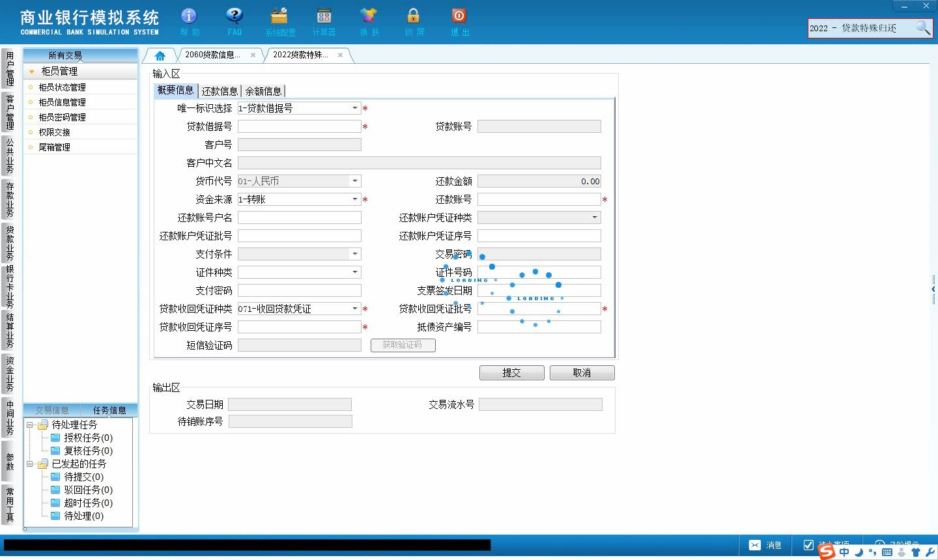Open the Help (帮助) toolbar icon
The width and height of the screenshot is (938, 560).
click(x=189, y=16)
